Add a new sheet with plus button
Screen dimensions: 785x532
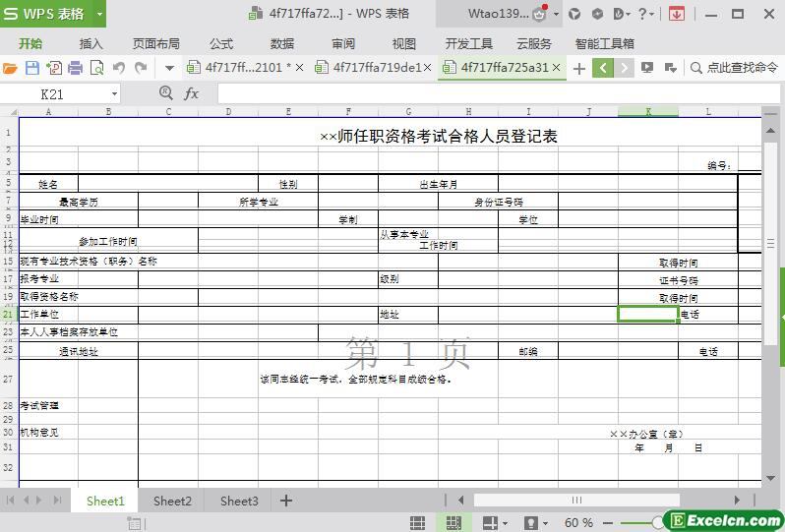pos(286,501)
